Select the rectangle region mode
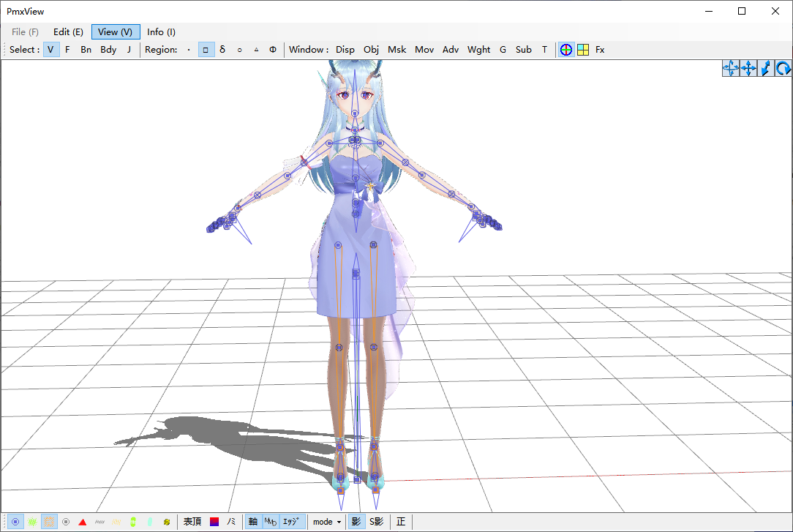Image resolution: width=793 pixels, height=532 pixels. click(206, 50)
